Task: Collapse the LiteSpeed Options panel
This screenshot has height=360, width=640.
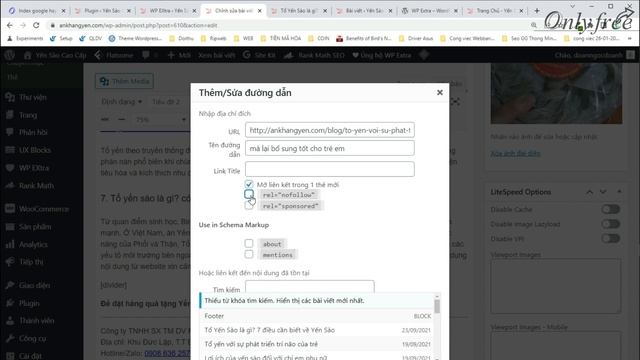Action: (x=619, y=192)
